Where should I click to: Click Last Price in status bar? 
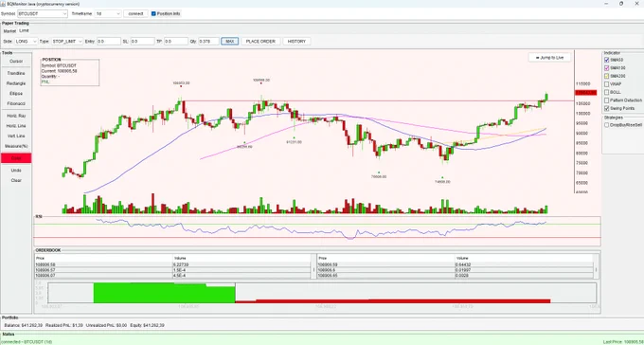622,342
